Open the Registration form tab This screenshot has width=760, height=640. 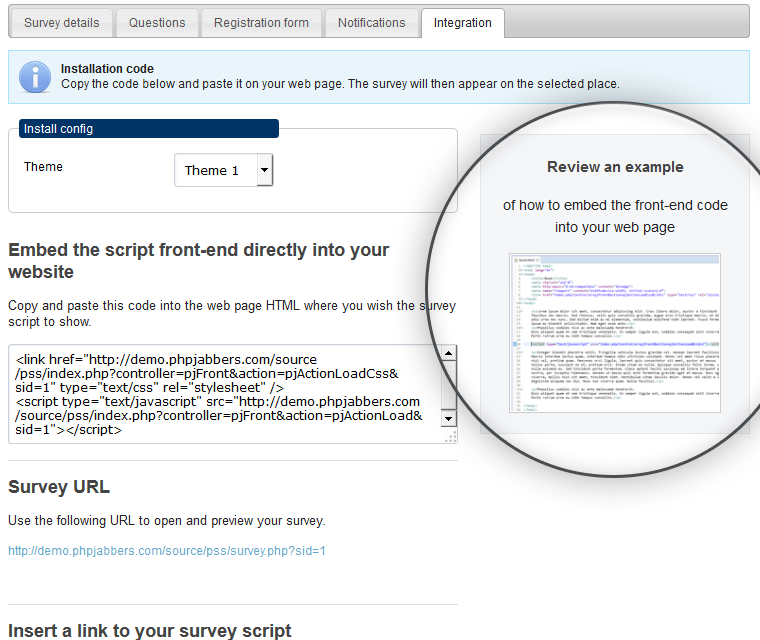tap(261, 23)
